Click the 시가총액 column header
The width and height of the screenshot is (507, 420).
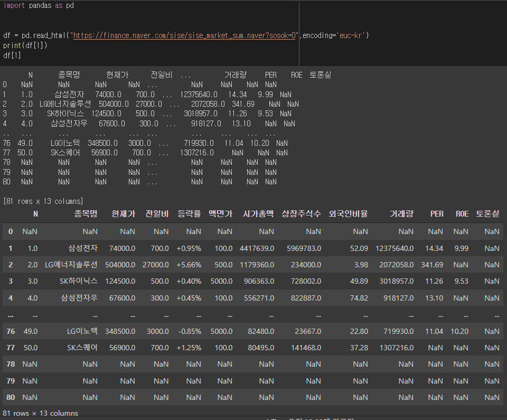click(x=258, y=213)
